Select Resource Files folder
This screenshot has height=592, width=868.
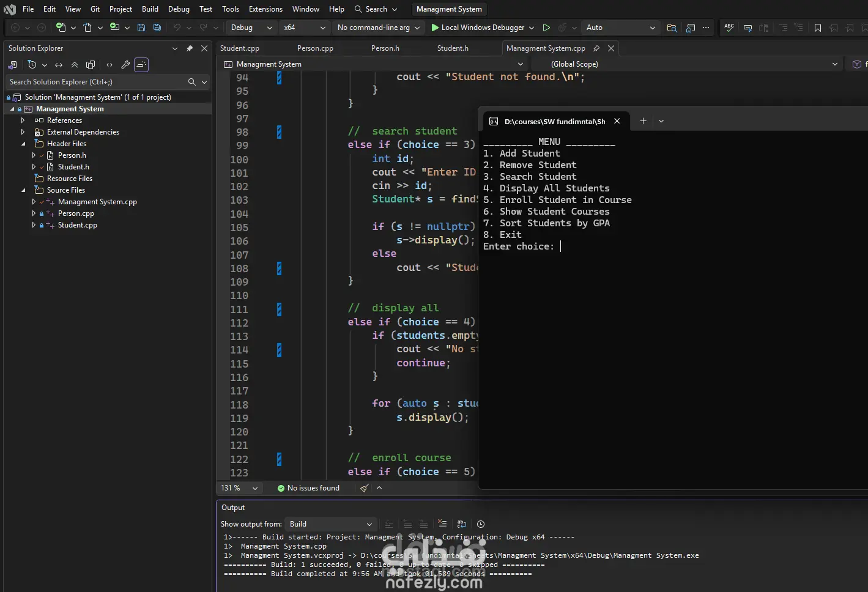tap(69, 179)
